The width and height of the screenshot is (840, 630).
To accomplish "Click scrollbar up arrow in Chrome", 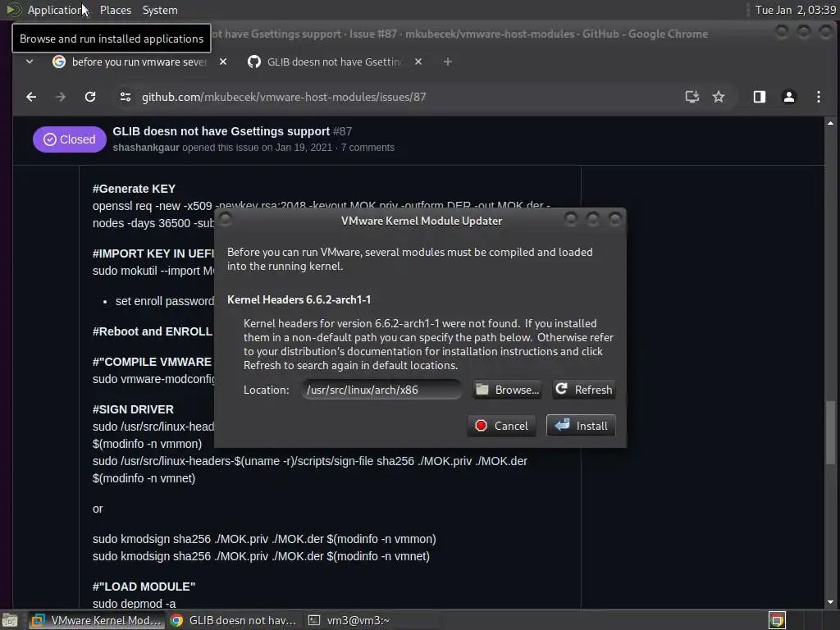I will click(830, 123).
